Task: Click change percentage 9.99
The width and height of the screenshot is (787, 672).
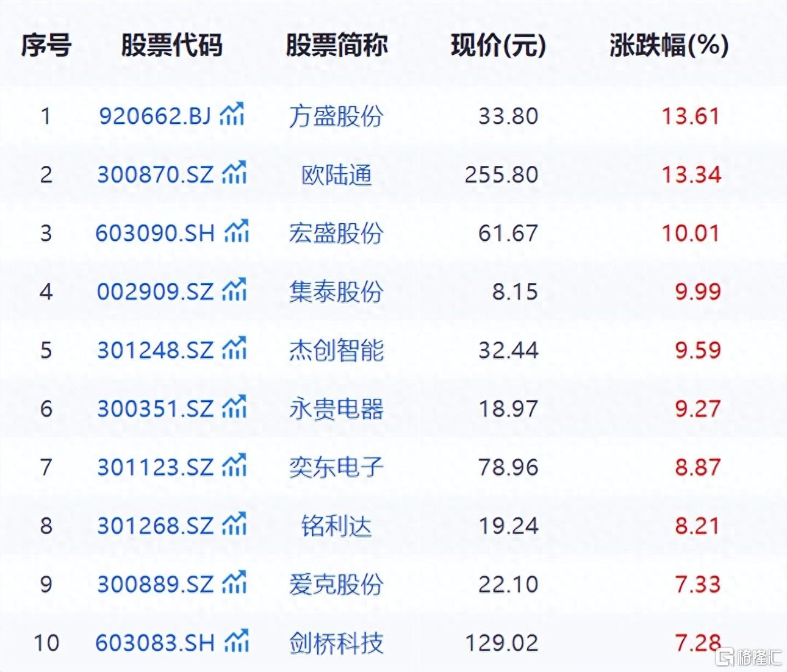Action: pyautogui.click(x=698, y=292)
